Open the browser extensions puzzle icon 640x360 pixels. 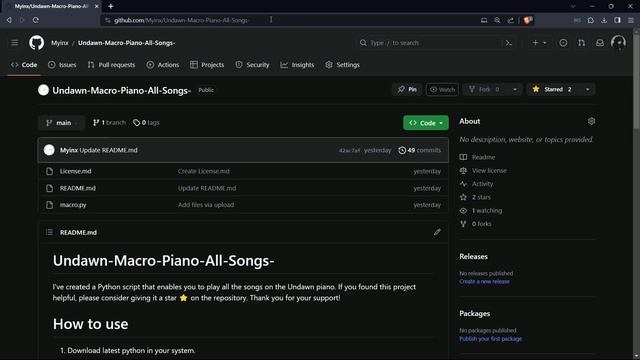coord(591,20)
